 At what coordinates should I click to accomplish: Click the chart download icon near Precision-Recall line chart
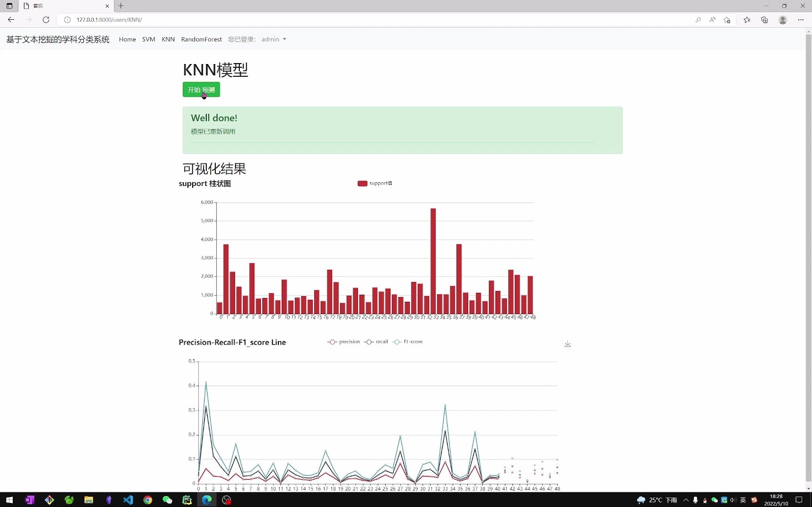pos(567,344)
